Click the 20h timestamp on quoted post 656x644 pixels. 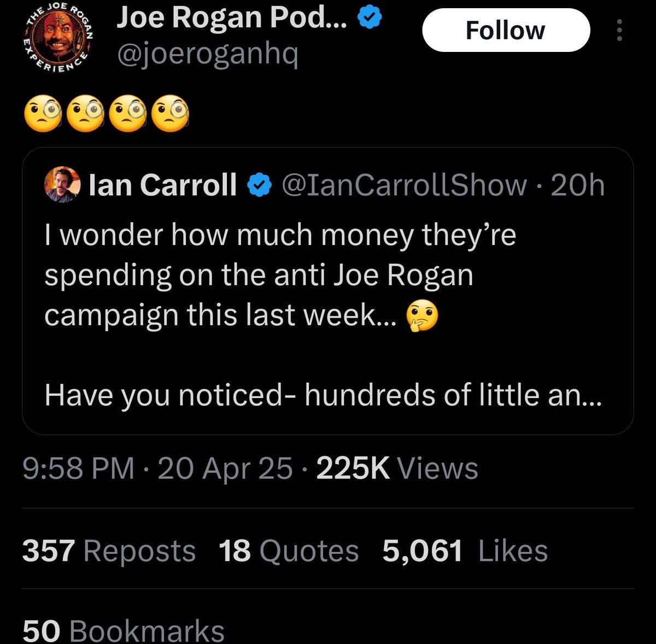578,185
